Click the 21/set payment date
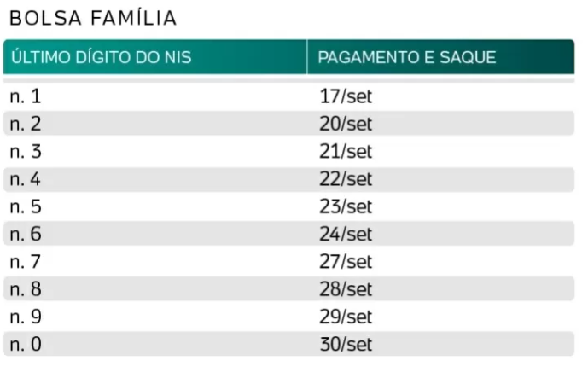 (x=346, y=152)
